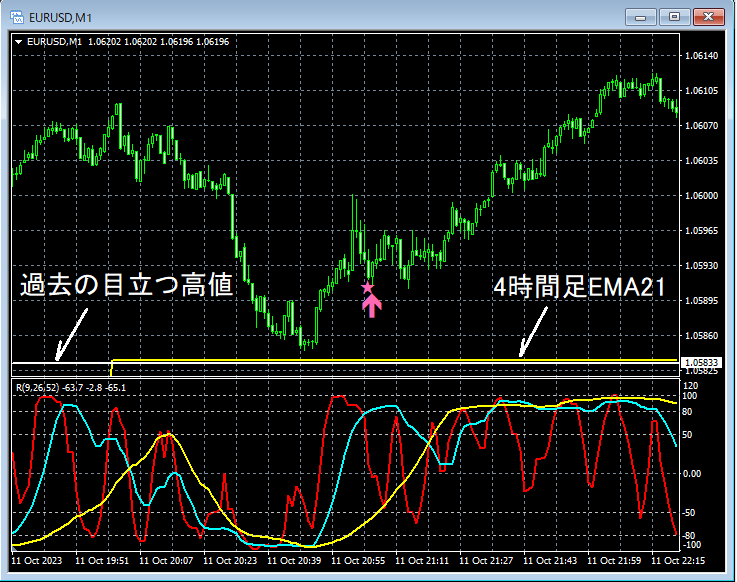Close the EURUSD,M1 chart window
This screenshot has width=737, height=582.
click(x=709, y=17)
